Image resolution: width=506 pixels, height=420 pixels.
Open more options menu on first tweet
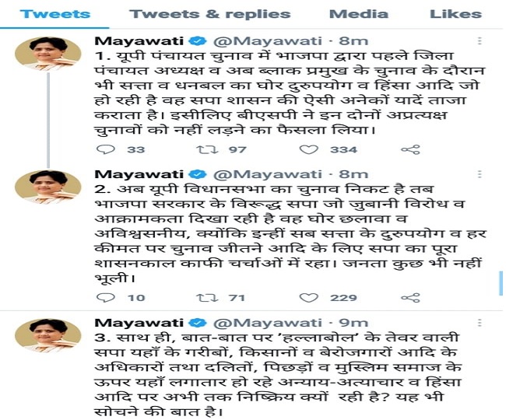480,41
